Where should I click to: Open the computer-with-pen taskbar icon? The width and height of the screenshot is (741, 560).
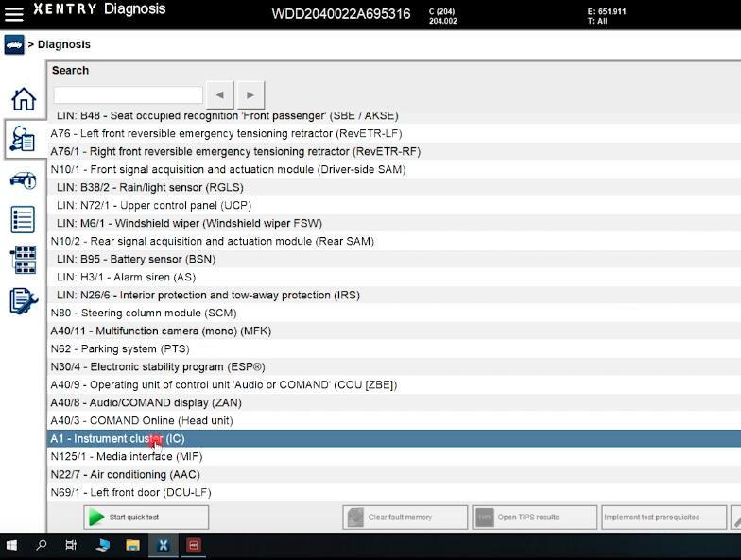[102, 546]
